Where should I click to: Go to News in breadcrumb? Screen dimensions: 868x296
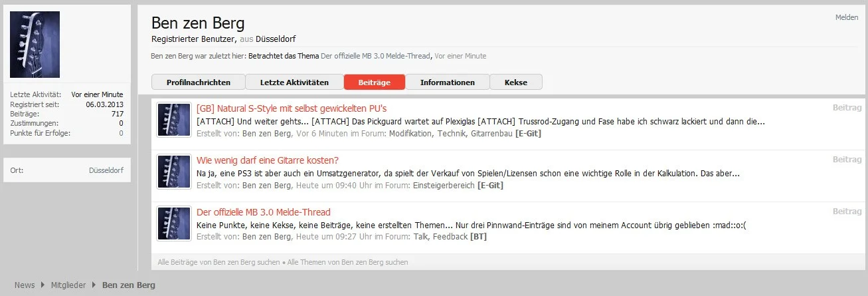[x=25, y=285]
